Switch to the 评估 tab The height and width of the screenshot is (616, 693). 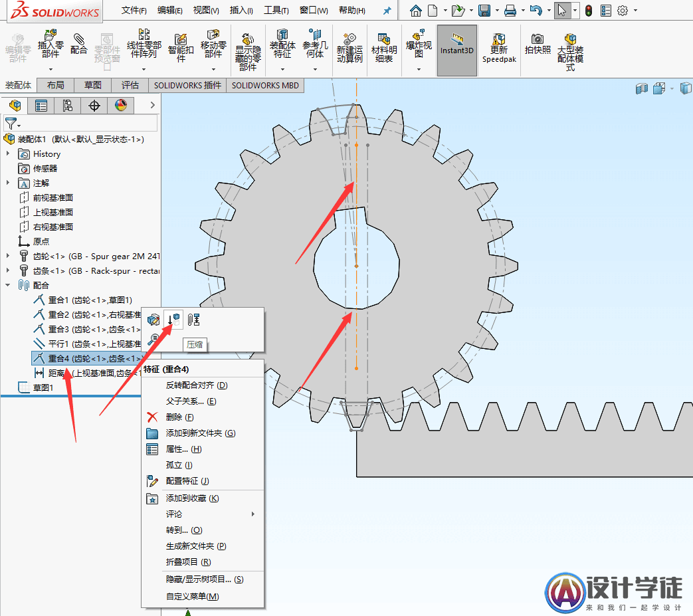130,85
